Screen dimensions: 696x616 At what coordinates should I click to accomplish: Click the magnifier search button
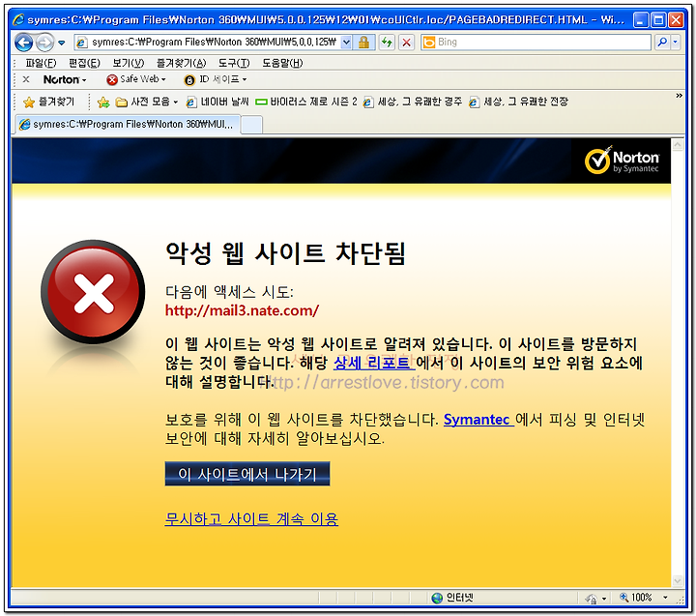(x=662, y=43)
